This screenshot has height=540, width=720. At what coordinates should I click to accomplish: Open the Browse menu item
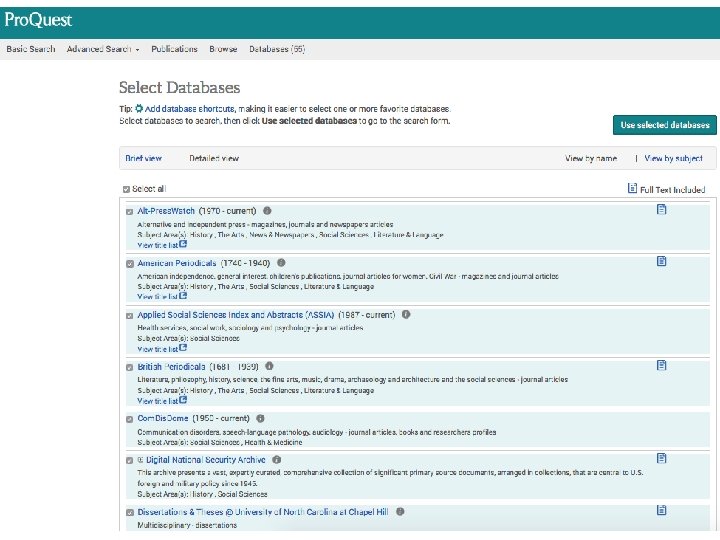[223, 49]
